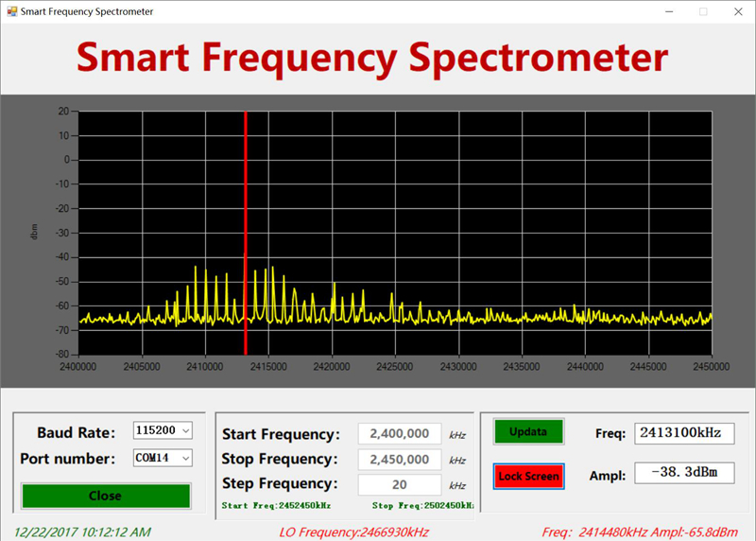Screen dimensions: 756x541
Task: Click the Start Frequency input field
Action: [400, 434]
